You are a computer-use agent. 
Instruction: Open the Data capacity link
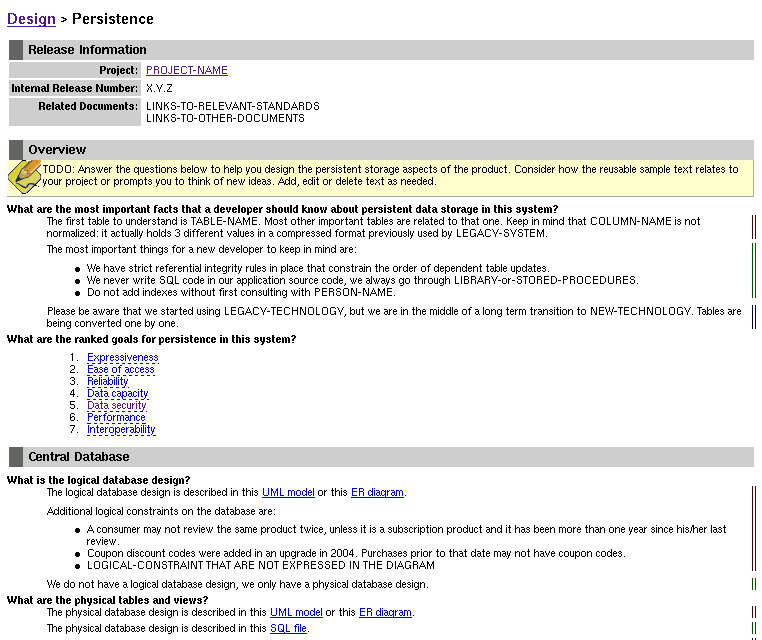pyautogui.click(x=118, y=394)
